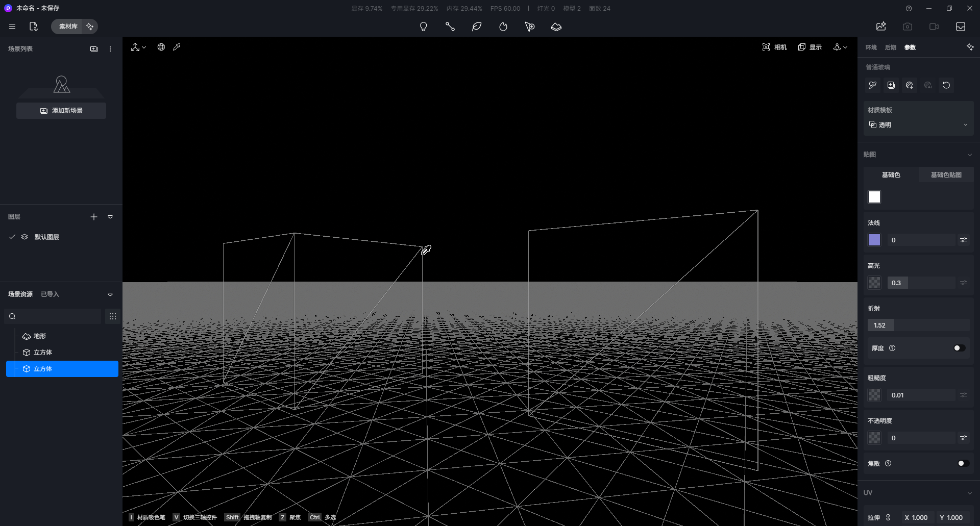
Task: Enable the 焦散 caustics switch
Action: coord(963,463)
